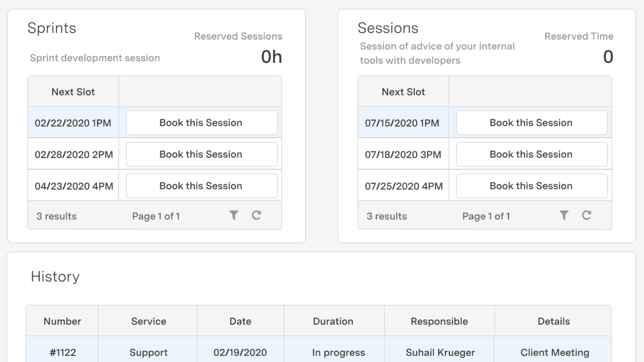644x362 pixels.
Task: Open the filter icon in Sessions table
Action: 564,215
